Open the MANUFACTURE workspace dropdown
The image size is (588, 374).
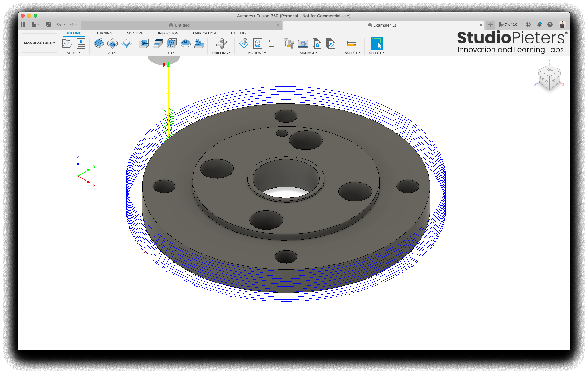[x=39, y=43]
